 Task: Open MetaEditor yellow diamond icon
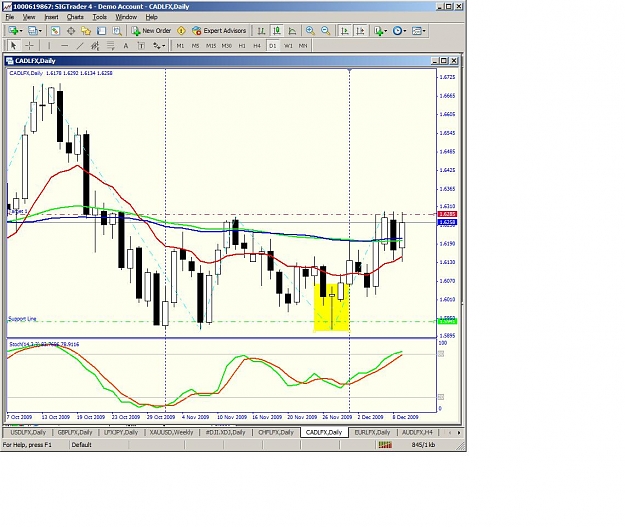[181, 31]
